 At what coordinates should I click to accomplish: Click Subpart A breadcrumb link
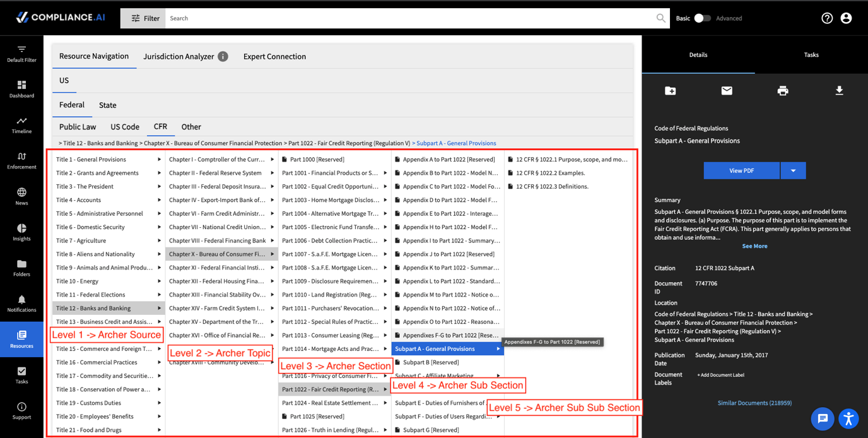456,143
